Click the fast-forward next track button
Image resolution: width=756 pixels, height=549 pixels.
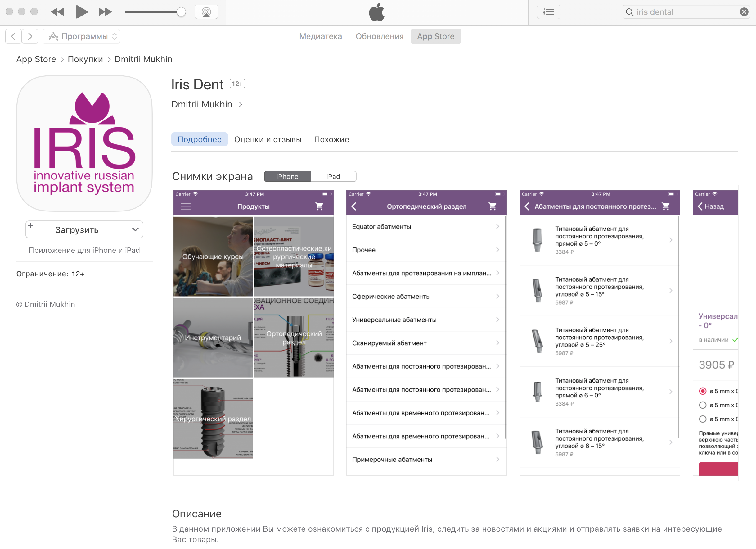tap(105, 12)
